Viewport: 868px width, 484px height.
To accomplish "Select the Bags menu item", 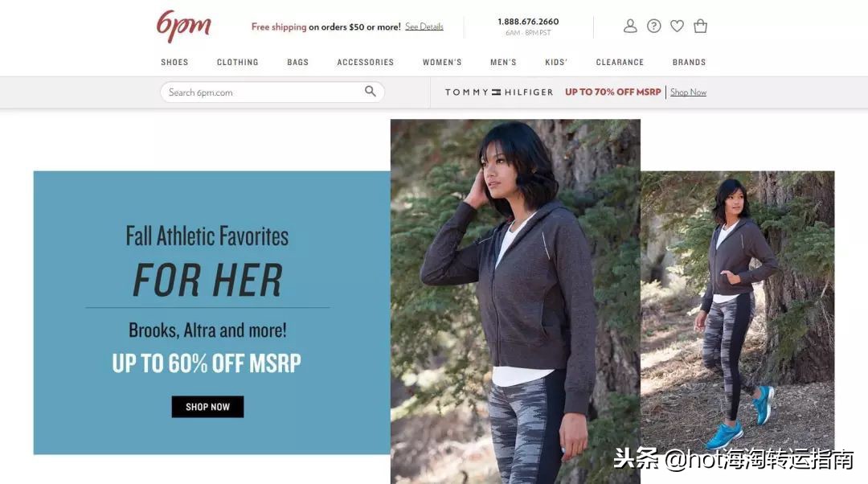I will coord(298,62).
